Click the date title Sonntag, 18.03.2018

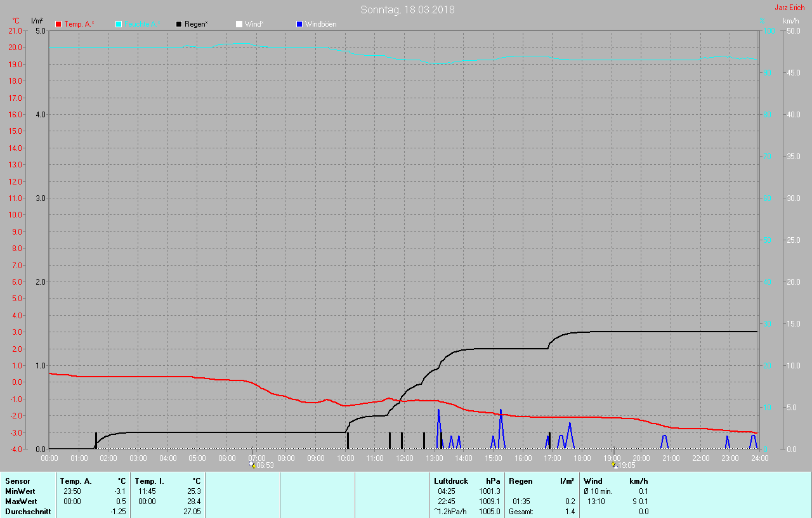pos(407,10)
